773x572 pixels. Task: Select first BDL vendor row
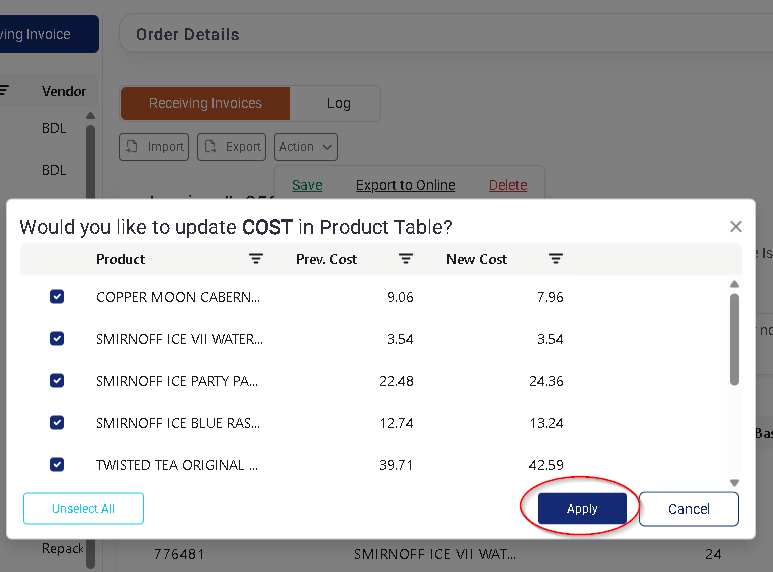tap(54, 128)
